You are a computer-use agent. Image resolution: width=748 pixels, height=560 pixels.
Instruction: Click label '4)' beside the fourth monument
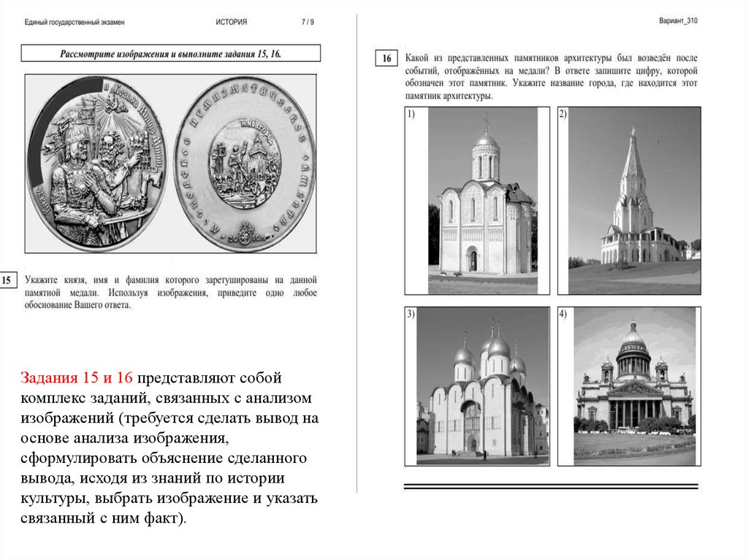(563, 313)
